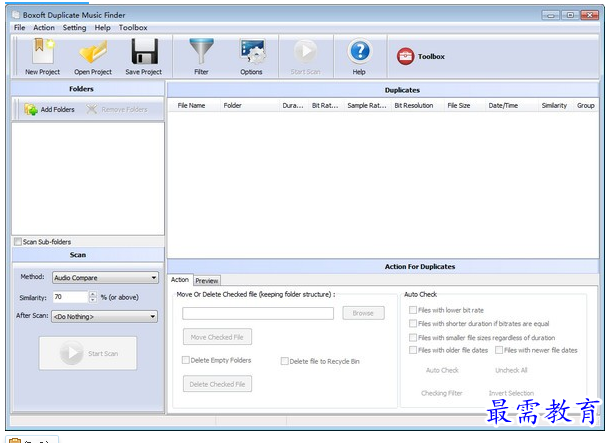Screen dimensions: 608x443
Task: Open the After Scan dropdown list
Action: tap(152, 317)
